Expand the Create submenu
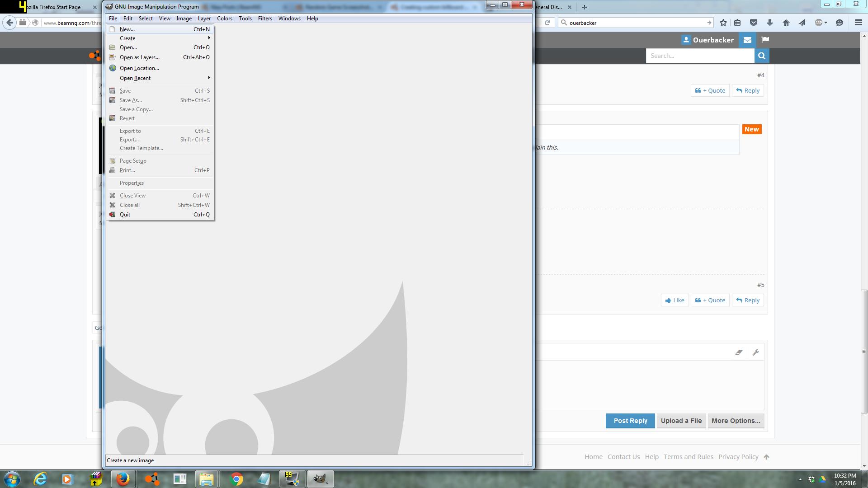This screenshot has height=488, width=868. click(x=160, y=38)
